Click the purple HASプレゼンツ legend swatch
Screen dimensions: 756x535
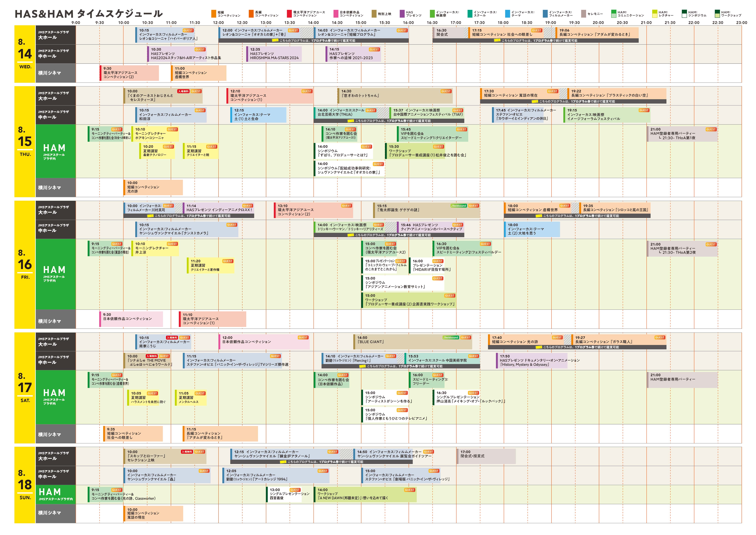(x=402, y=14)
